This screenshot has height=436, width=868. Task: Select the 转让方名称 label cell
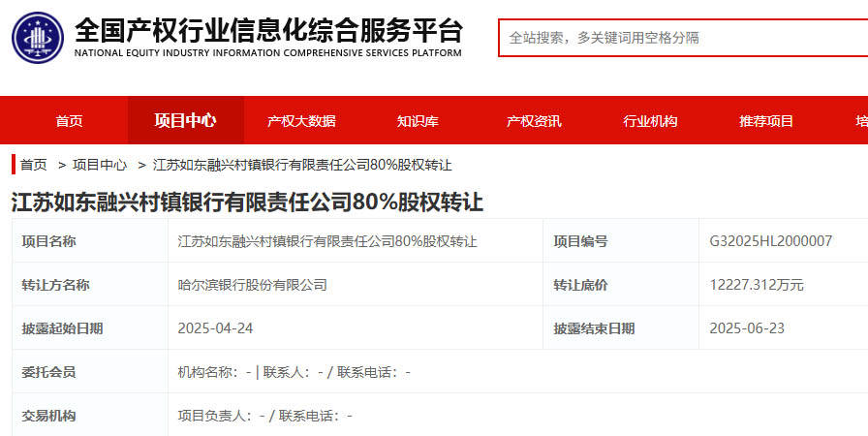pyautogui.click(x=90, y=285)
